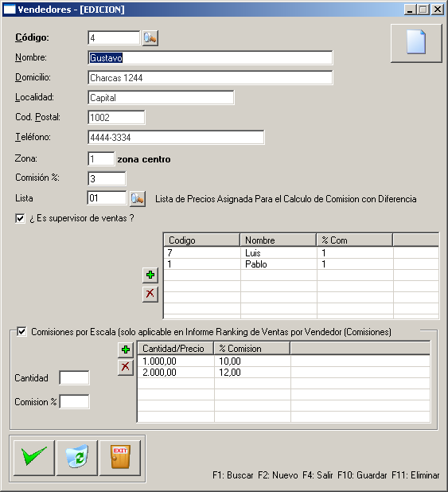Exit form using the EXIT door button
This screenshot has width=448, height=492.
coord(120,458)
